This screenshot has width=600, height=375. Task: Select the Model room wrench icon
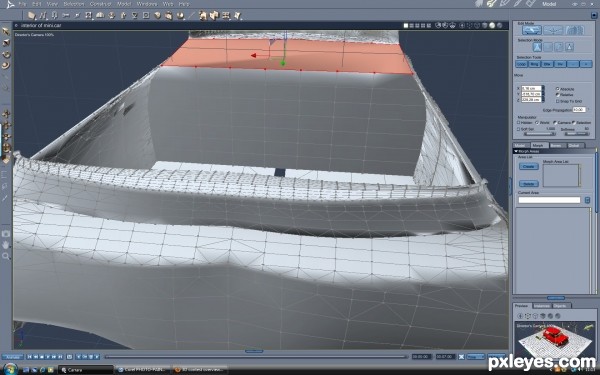coord(492,4)
